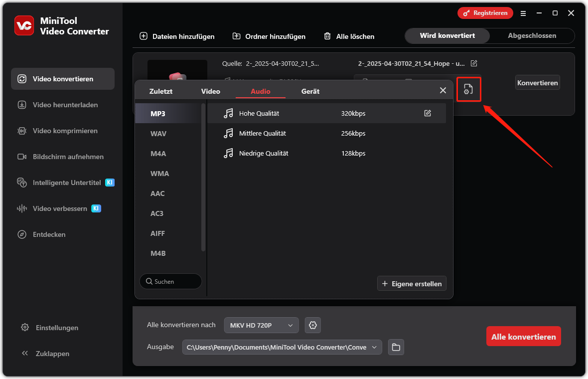Screen dimensions: 588x379
Task: Click the edit pencil icon beside output filename
Action: point(473,63)
